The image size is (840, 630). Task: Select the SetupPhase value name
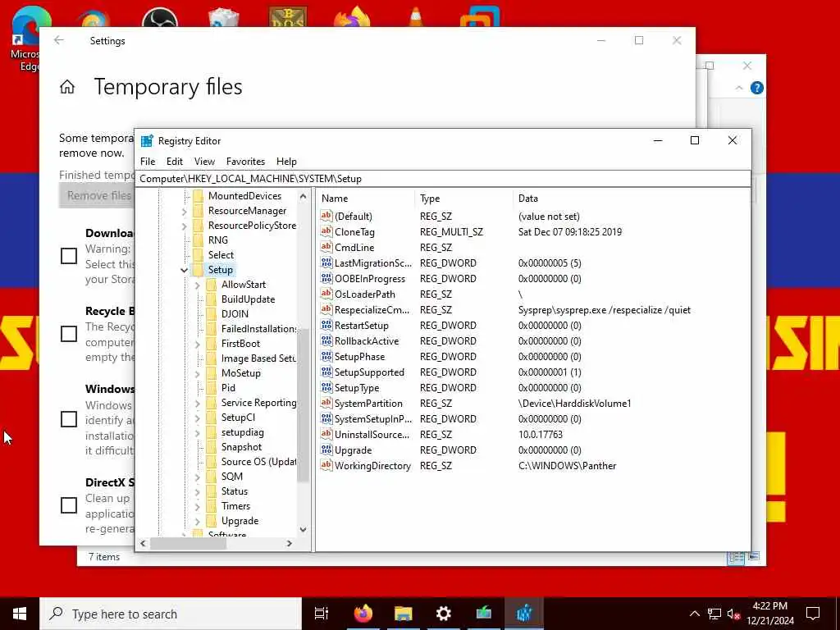359,356
